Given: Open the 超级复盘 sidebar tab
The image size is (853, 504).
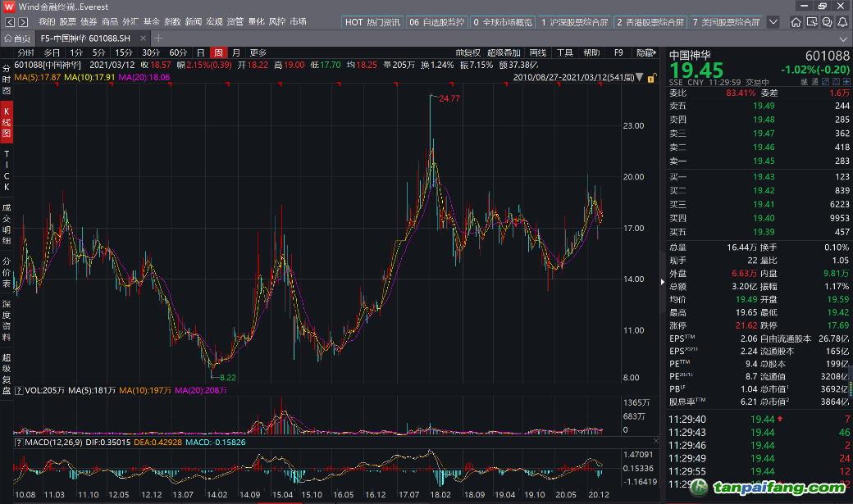Looking at the screenshot, I should click(x=7, y=374).
